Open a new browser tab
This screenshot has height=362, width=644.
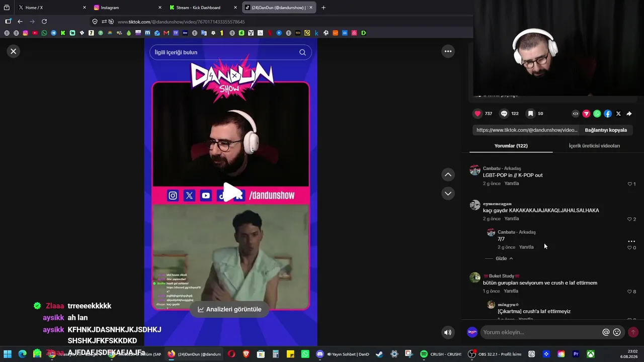point(324,8)
